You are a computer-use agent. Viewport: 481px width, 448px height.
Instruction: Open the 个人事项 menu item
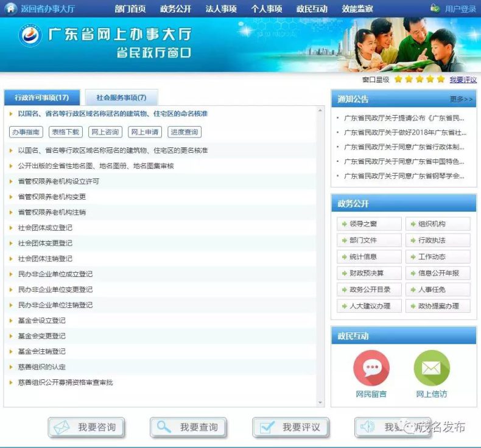(x=267, y=9)
